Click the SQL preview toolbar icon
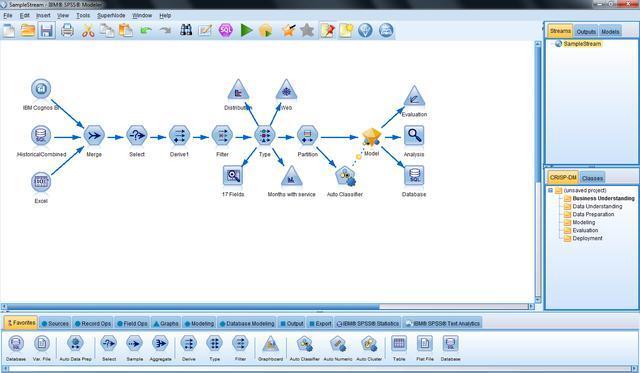This screenshot has width=640, height=373. coord(226,31)
